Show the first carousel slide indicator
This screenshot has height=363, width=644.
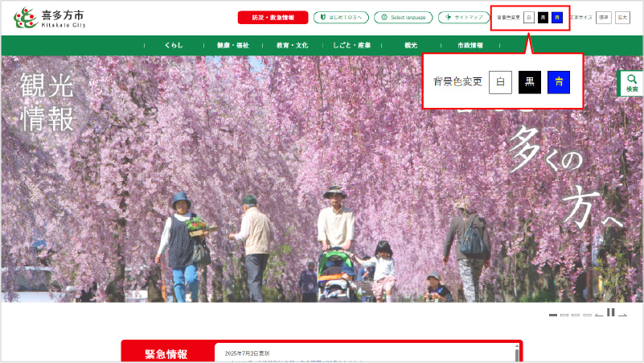pyautogui.click(x=553, y=315)
